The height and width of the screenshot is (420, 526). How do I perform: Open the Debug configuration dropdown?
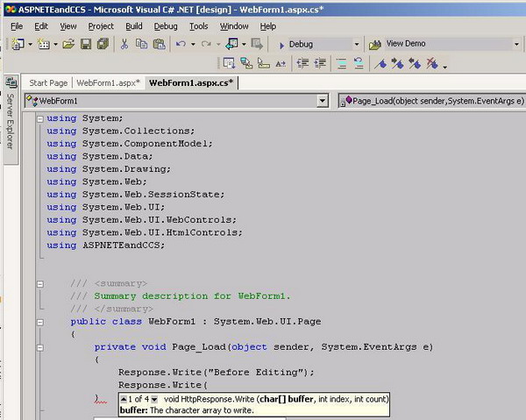[x=357, y=45]
